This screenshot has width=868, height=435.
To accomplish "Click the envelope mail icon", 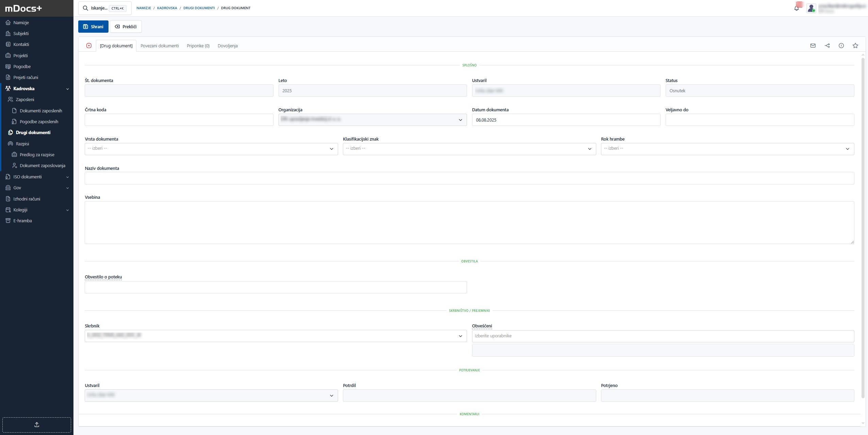I will pyautogui.click(x=813, y=46).
